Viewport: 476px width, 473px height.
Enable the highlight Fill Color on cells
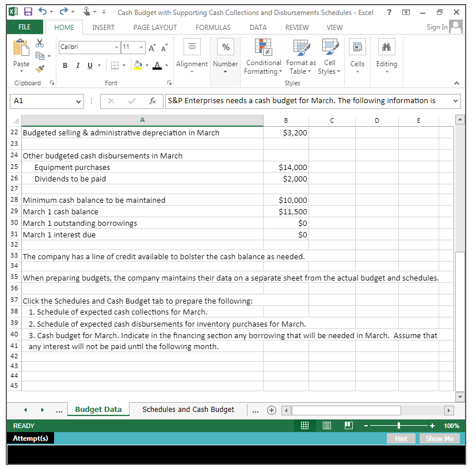pos(138,65)
